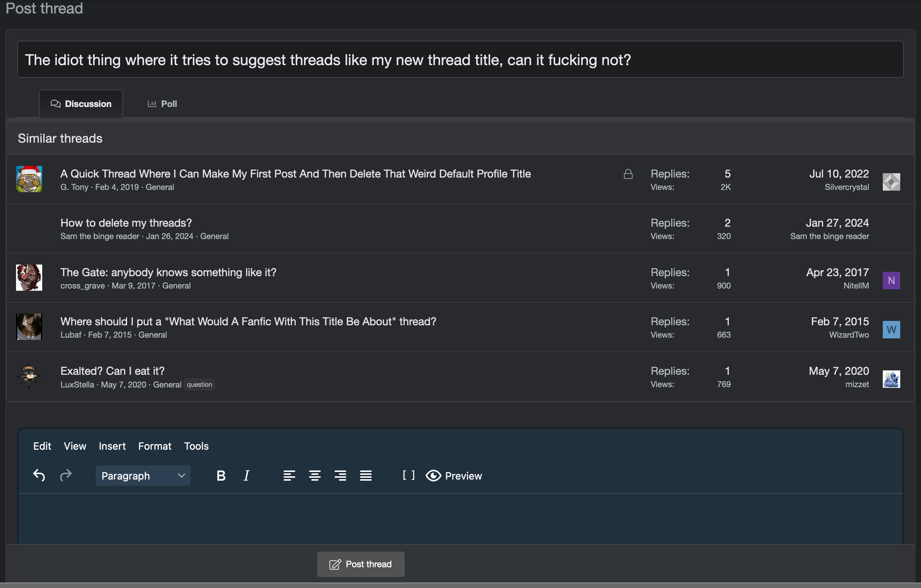Open the Format menu

[x=154, y=446]
